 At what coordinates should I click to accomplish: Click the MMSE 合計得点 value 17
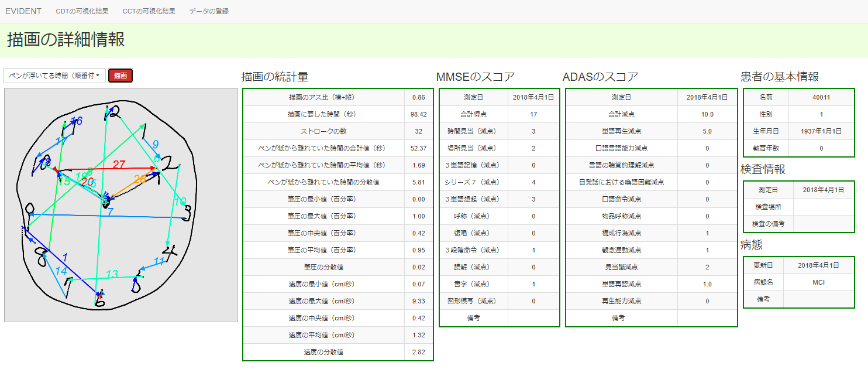533,114
